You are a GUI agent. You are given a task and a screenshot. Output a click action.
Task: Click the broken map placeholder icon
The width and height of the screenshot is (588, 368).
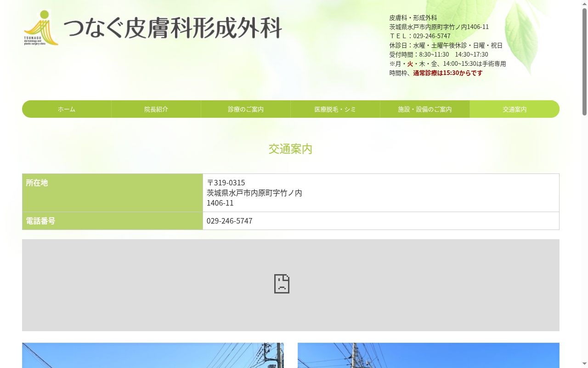coord(282,284)
